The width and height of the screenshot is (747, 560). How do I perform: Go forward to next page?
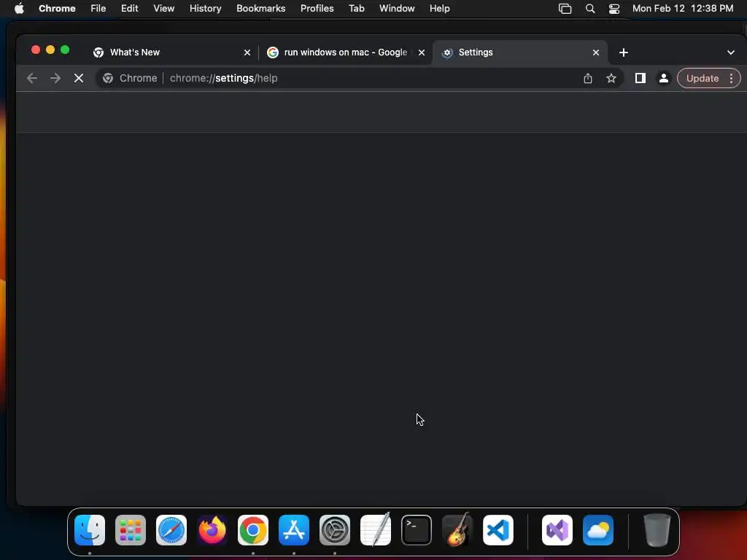click(55, 78)
